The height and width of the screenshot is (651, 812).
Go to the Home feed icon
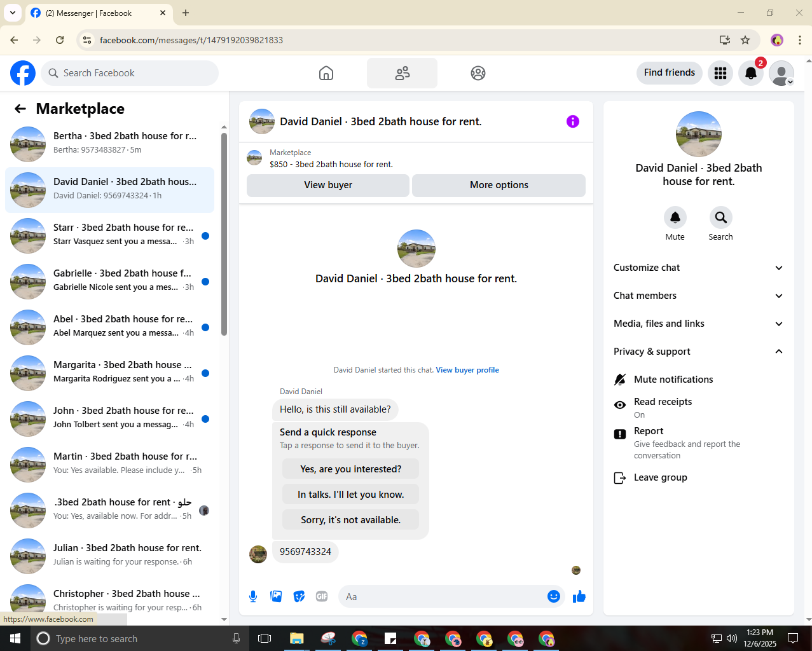(x=326, y=73)
